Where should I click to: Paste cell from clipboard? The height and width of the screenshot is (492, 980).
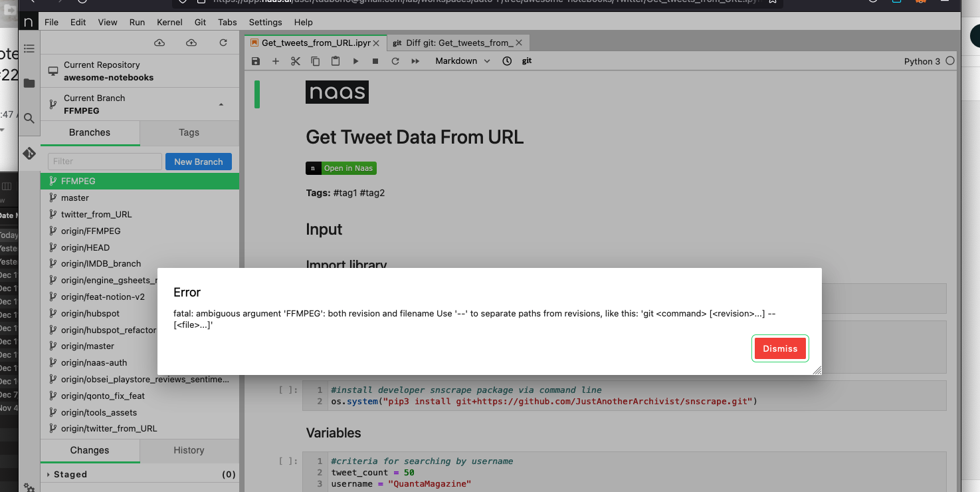click(x=335, y=61)
